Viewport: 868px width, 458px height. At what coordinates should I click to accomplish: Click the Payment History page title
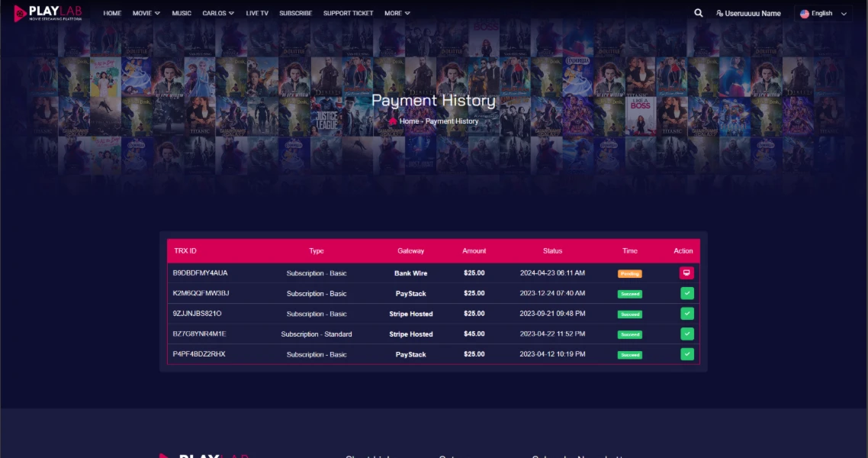coord(433,100)
